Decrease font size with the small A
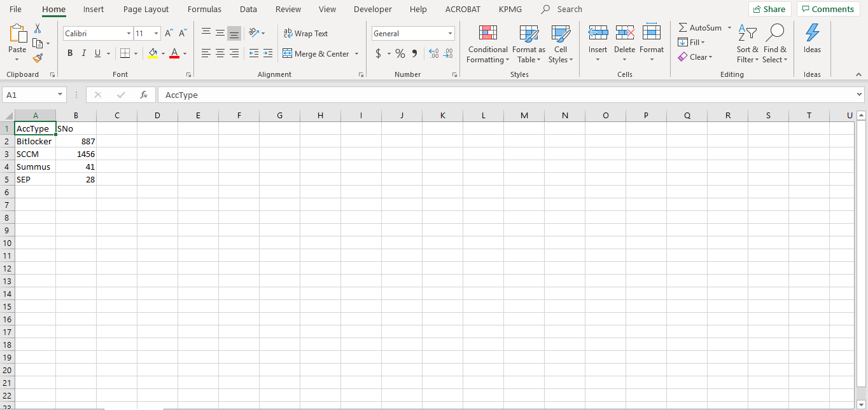Screen dimensions: 868x410 point(183,33)
